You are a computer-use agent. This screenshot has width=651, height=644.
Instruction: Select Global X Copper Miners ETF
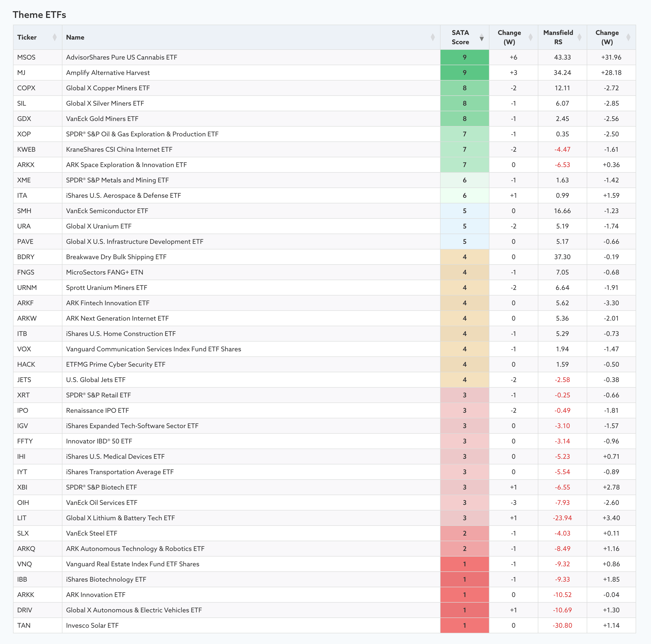(108, 88)
